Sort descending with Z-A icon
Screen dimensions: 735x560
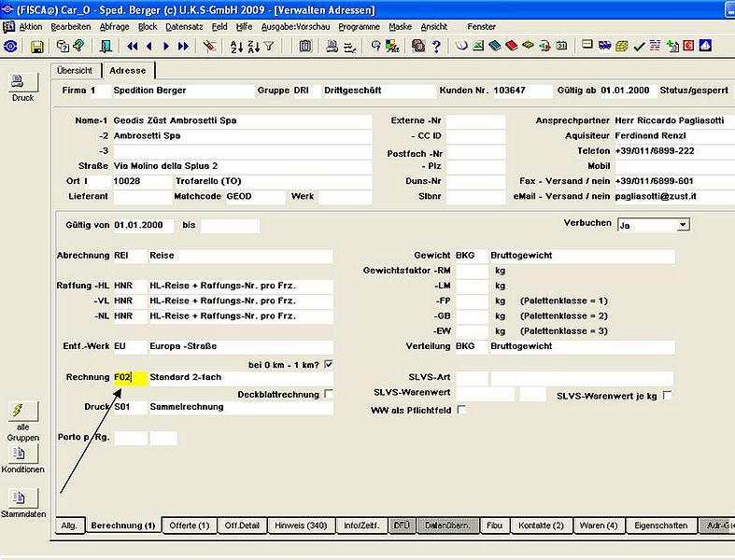click(253, 47)
